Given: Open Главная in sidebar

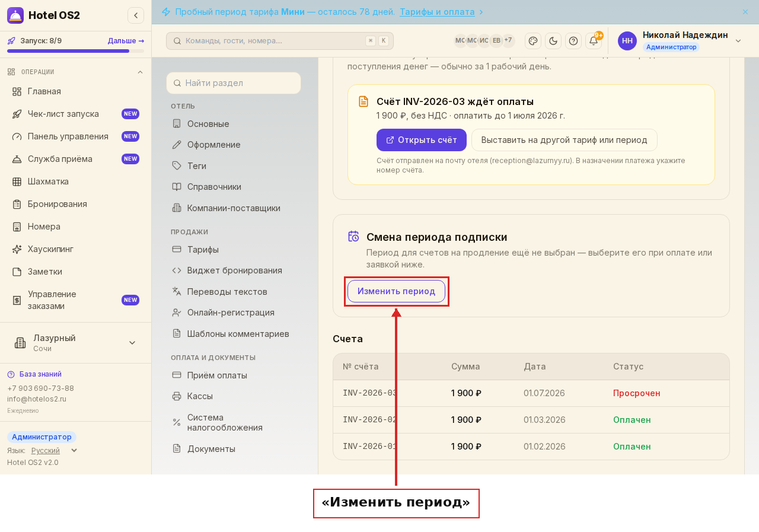Looking at the screenshot, I should coord(75,91).
